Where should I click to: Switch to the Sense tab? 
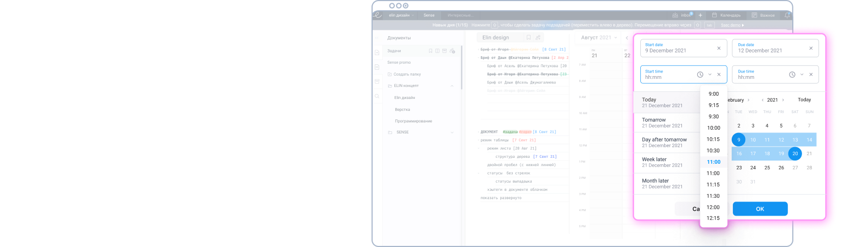pos(429,15)
